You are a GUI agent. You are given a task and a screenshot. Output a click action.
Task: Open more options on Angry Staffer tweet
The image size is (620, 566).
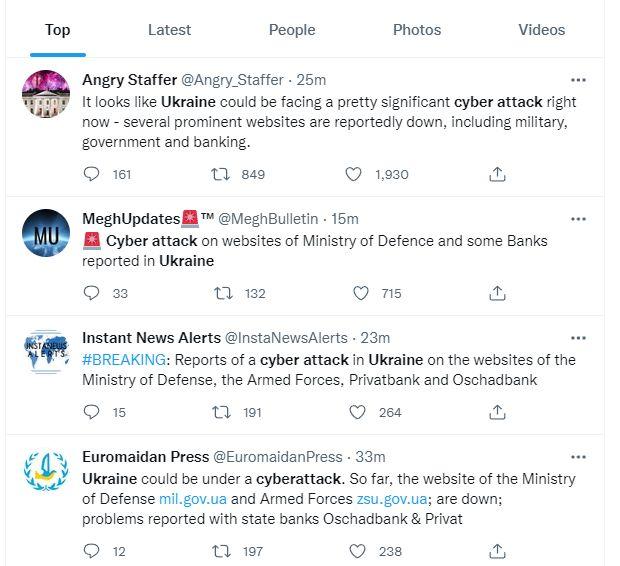point(578,80)
